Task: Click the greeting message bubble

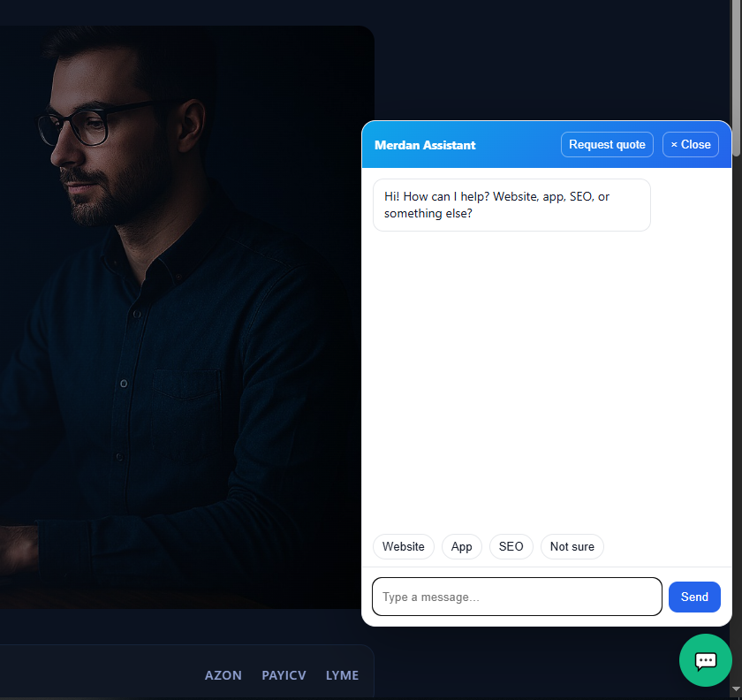Action: click(x=511, y=205)
